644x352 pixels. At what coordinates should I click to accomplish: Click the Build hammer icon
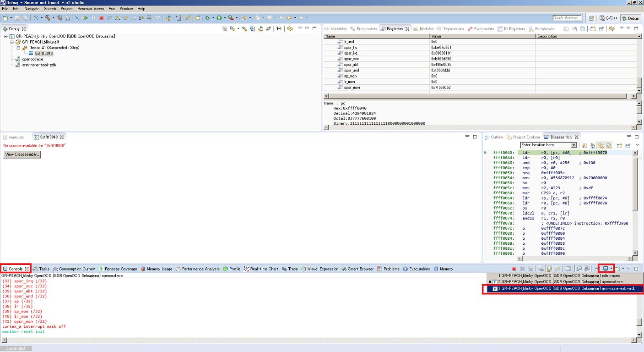point(47,18)
